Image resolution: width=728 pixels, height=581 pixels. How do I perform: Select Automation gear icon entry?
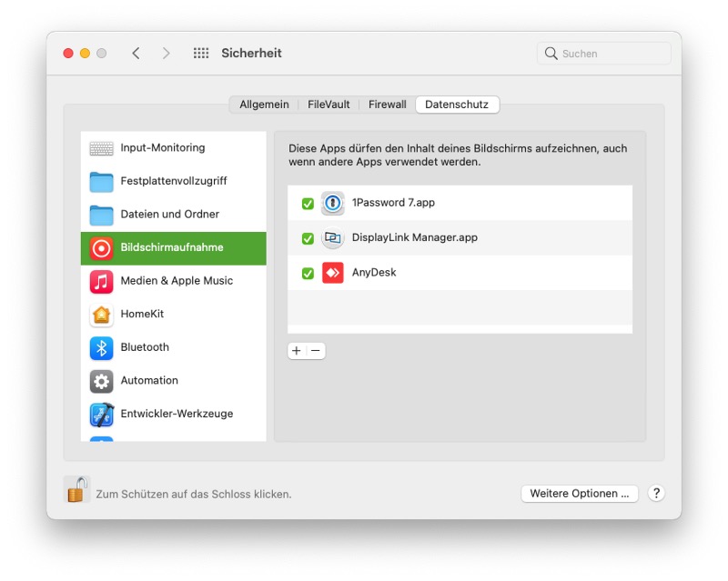102,381
